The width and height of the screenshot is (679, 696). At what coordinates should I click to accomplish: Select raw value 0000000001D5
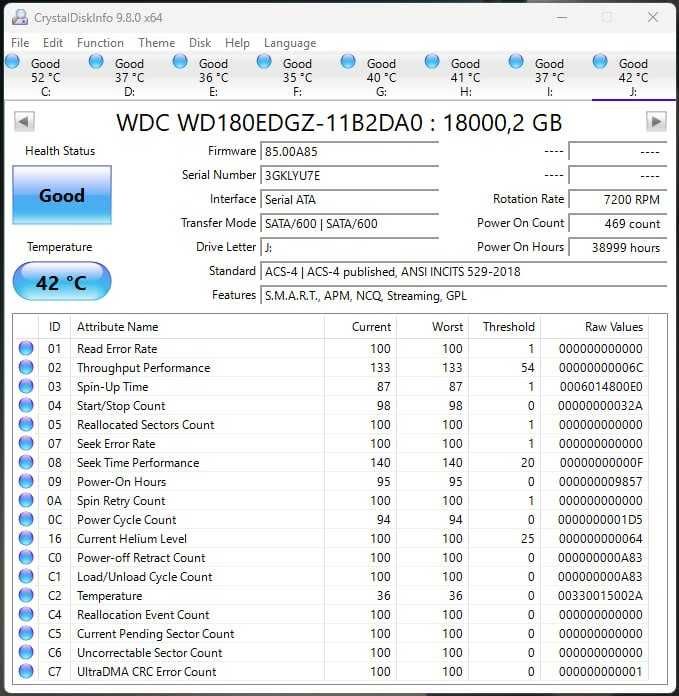600,520
